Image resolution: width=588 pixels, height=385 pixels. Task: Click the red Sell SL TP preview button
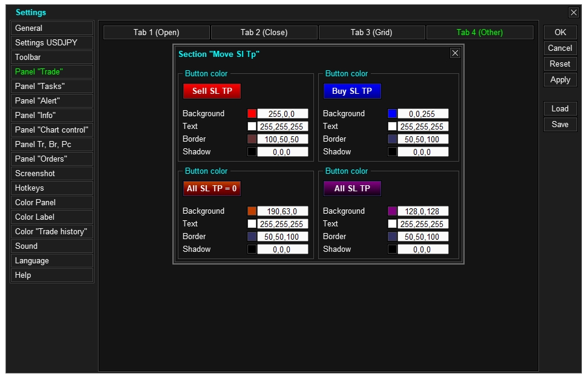(x=212, y=91)
